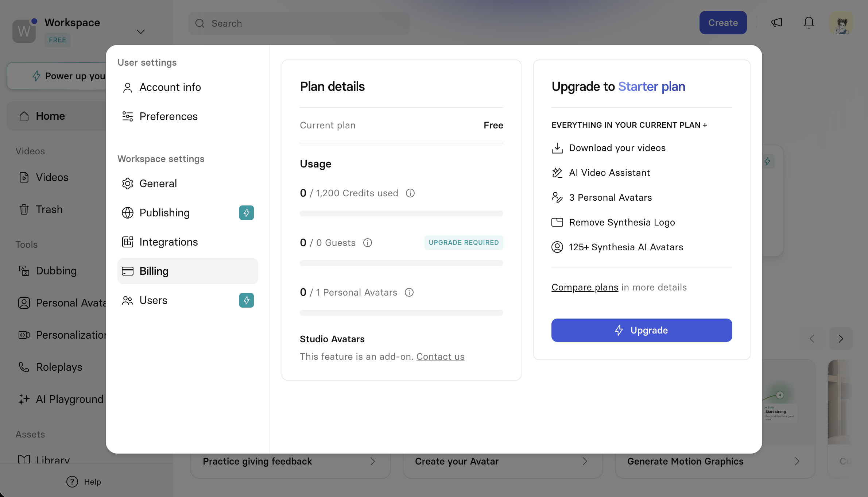Click the Library book icon in sidebar

pos(24,460)
